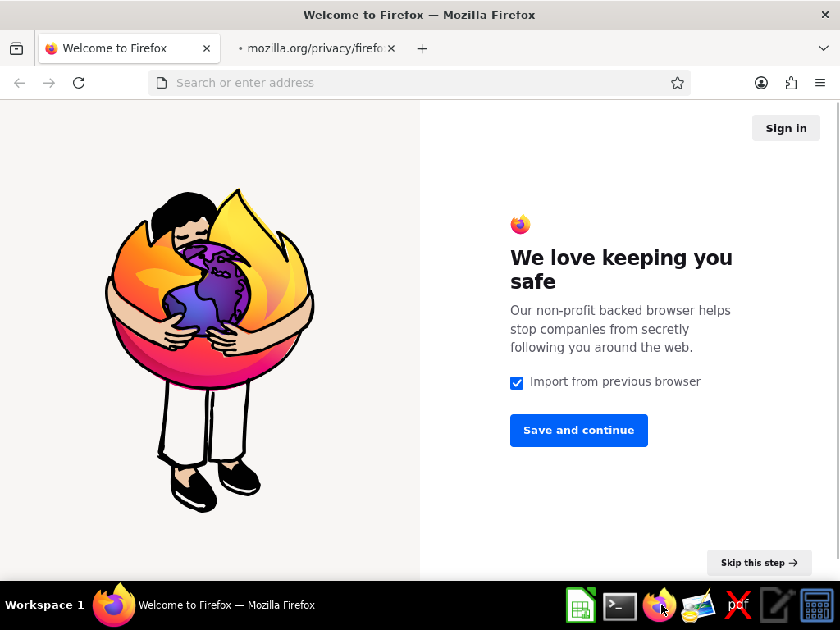The height and width of the screenshot is (630, 840).
Task: Launch the terminal from the taskbar
Action: (620, 606)
